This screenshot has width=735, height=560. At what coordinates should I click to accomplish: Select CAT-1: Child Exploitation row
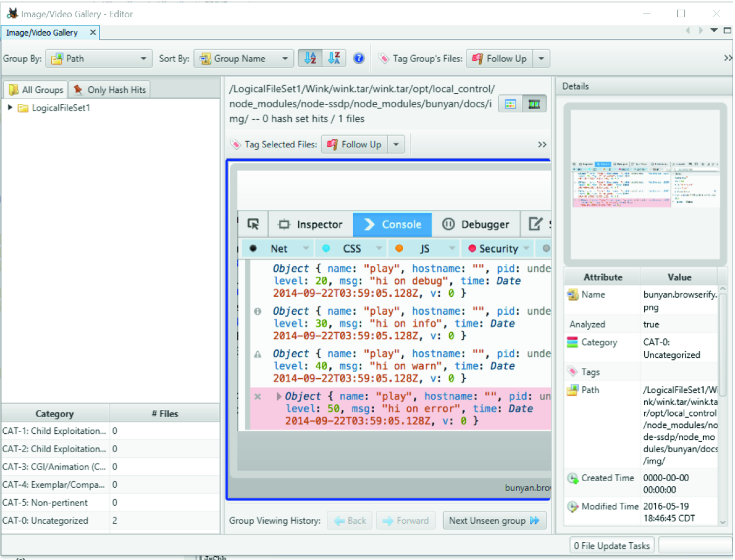110,431
